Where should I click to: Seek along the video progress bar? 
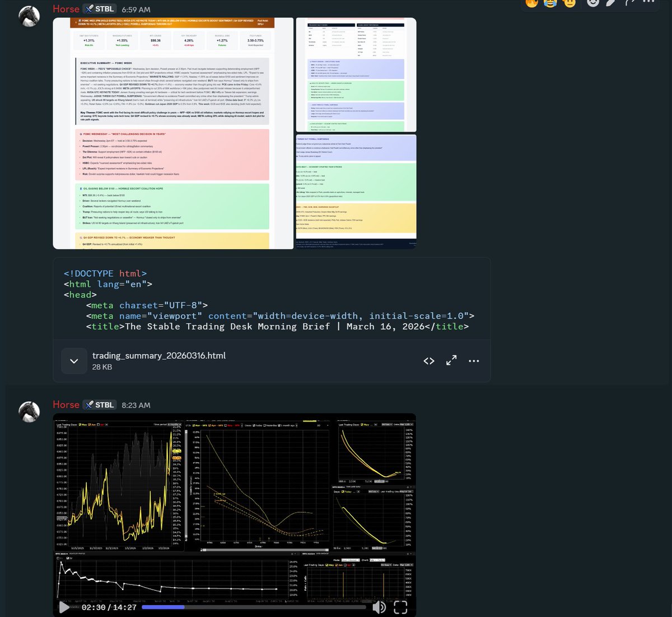254,607
